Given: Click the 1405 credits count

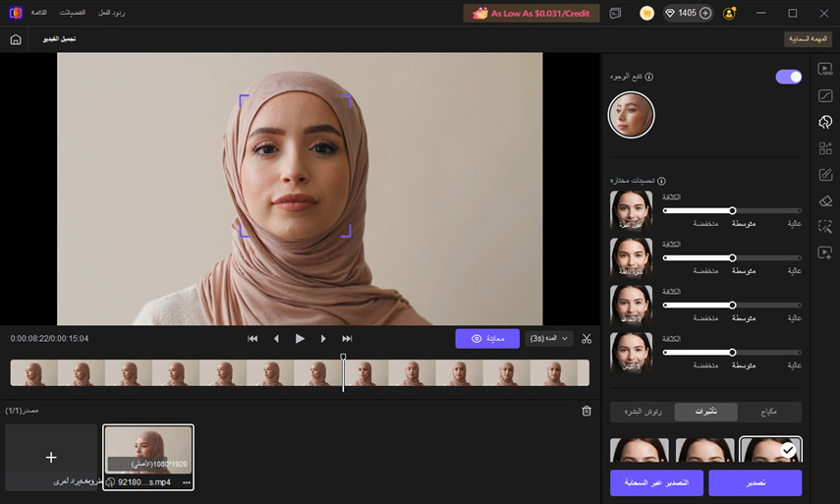Looking at the screenshot, I should click(x=687, y=13).
